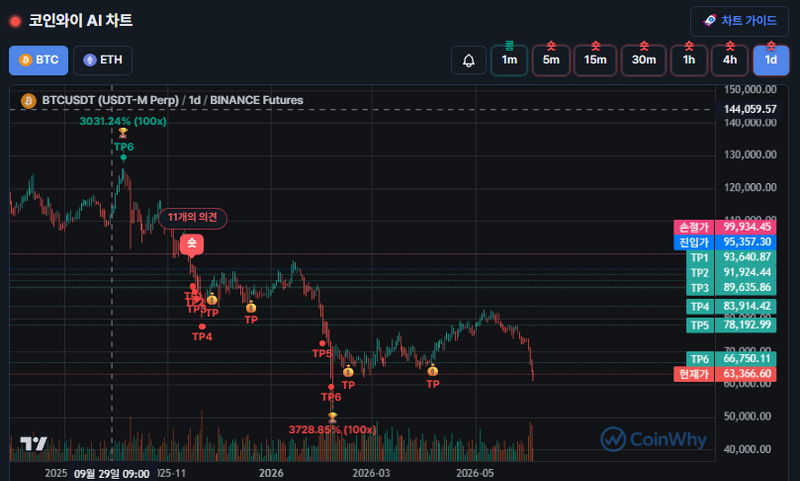Select the BTC coin tab

(x=38, y=60)
